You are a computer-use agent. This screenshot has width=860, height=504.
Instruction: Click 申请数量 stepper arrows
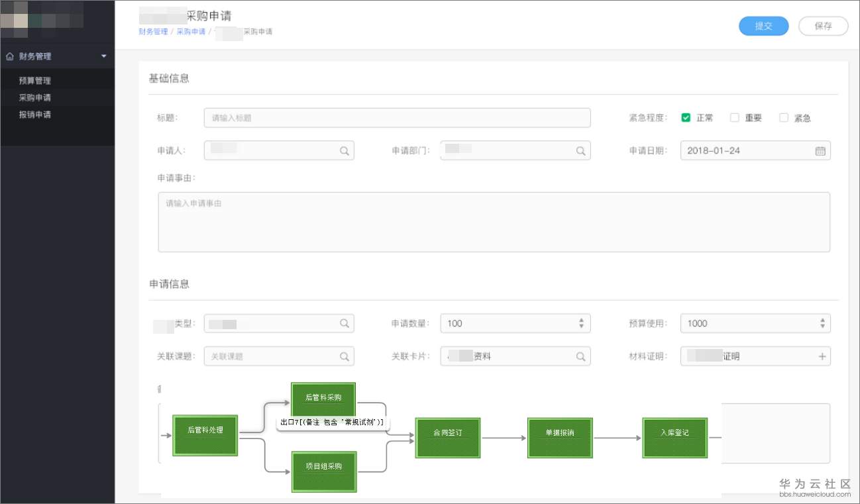tap(581, 323)
